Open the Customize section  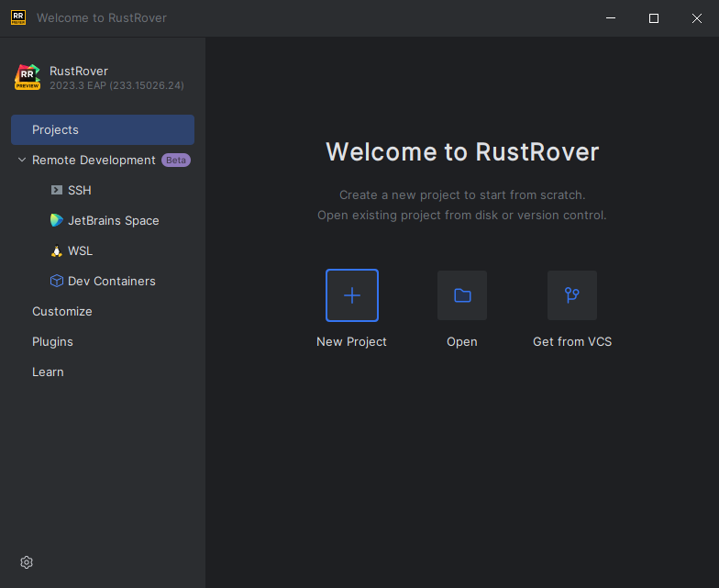(62, 312)
